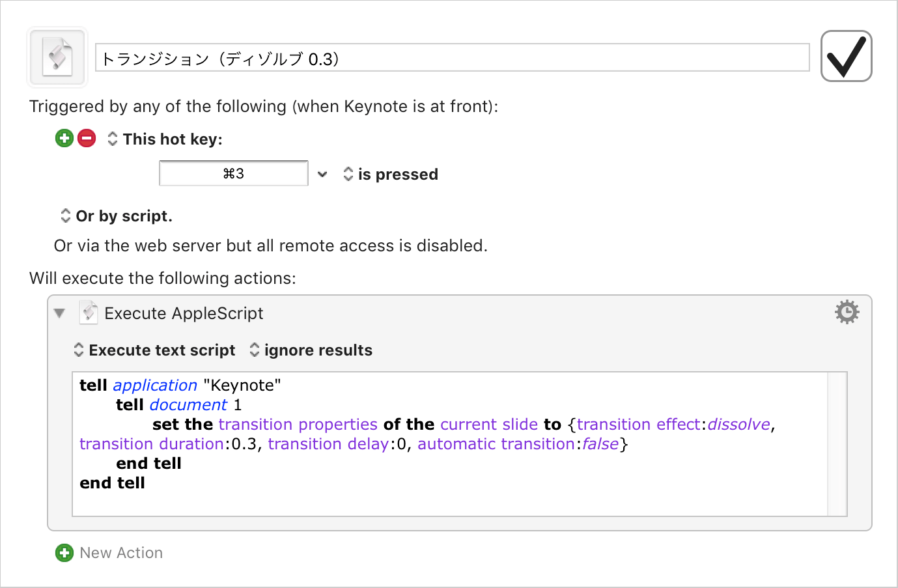Open the 'Or by script' options popup
This screenshot has width=898, height=588.
117,216
